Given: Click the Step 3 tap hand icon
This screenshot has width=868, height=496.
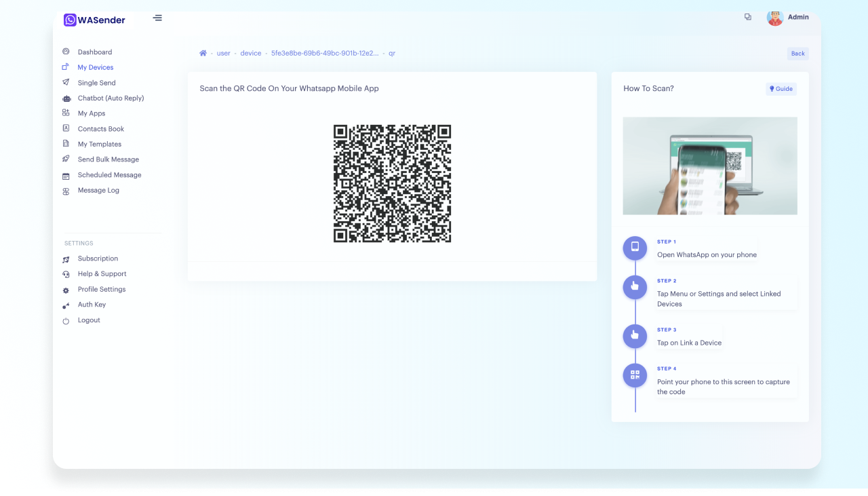Looking at the screenshot, I should pyautogui.click(x=635, y=335).
